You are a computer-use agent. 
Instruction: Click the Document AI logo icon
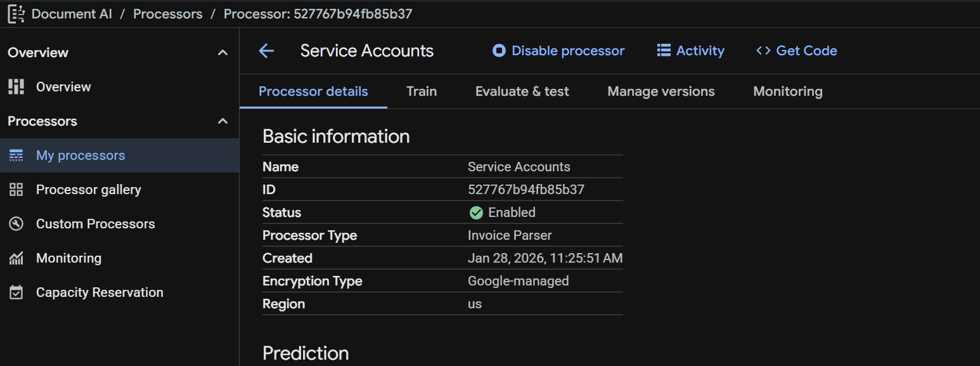(x=16, y=14)
